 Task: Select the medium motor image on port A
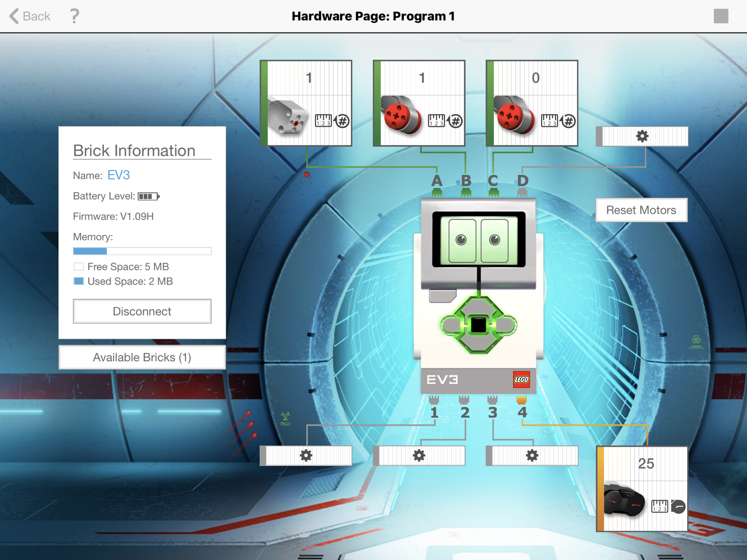point(287,115)
